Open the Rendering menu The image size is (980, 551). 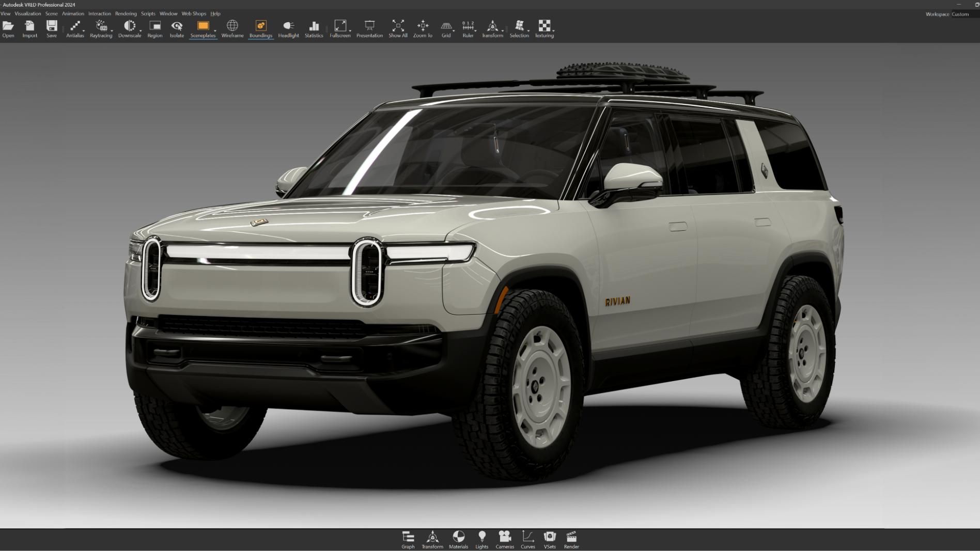click(126, 13)
